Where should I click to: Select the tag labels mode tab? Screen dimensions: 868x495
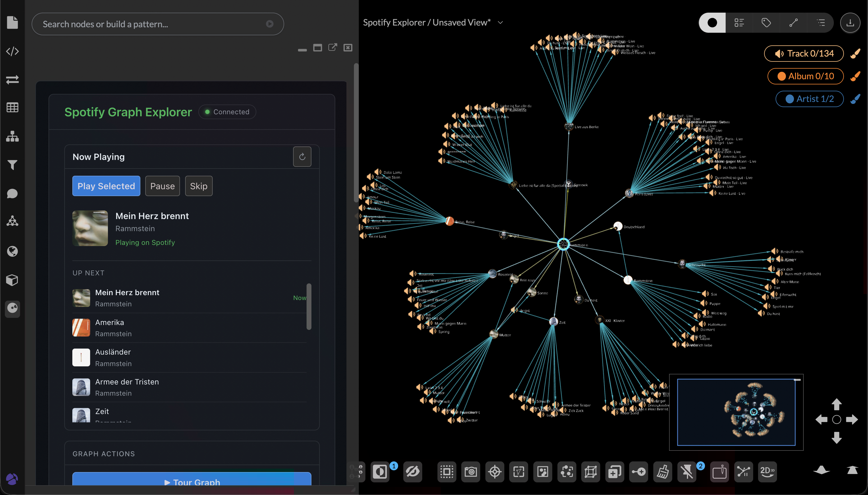pos(766,23)
